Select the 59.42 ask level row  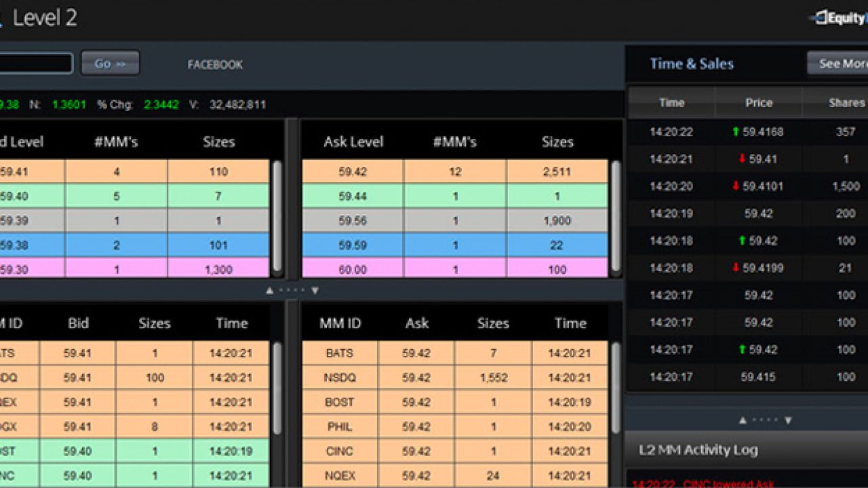pos(454,171)
